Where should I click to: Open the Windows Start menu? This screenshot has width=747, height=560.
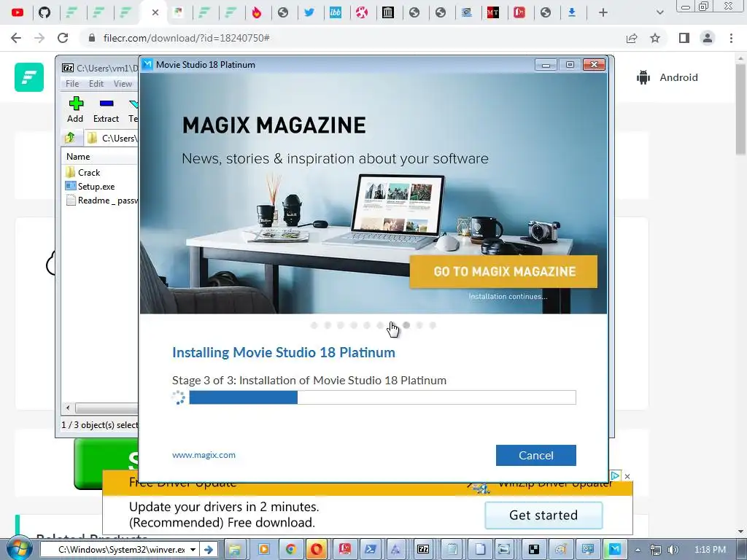(19, 549)
